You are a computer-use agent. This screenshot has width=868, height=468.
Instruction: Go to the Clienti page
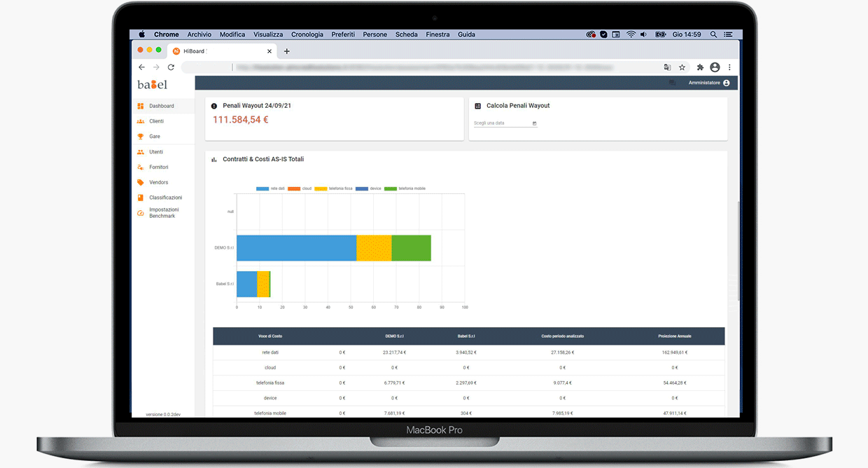tap(156, 121)
